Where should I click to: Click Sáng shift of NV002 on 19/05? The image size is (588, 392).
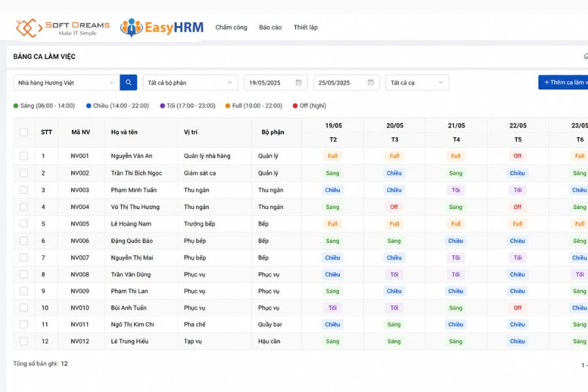(x=333, y=173)
